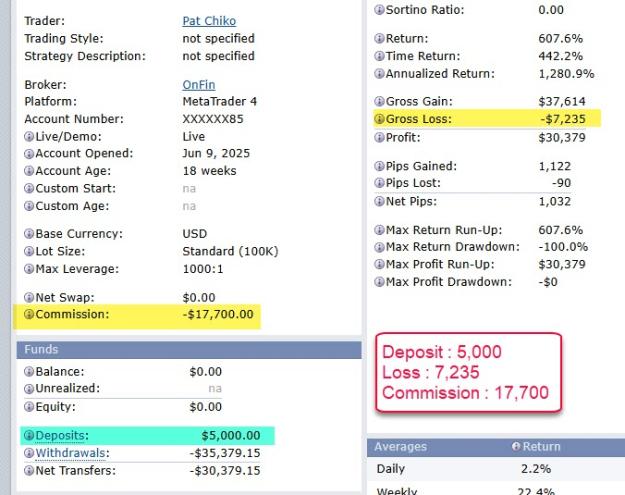This screenshot has width=625, height=495.
Task: Select account age value 18 weeks
Action: (x=209, y=171)
